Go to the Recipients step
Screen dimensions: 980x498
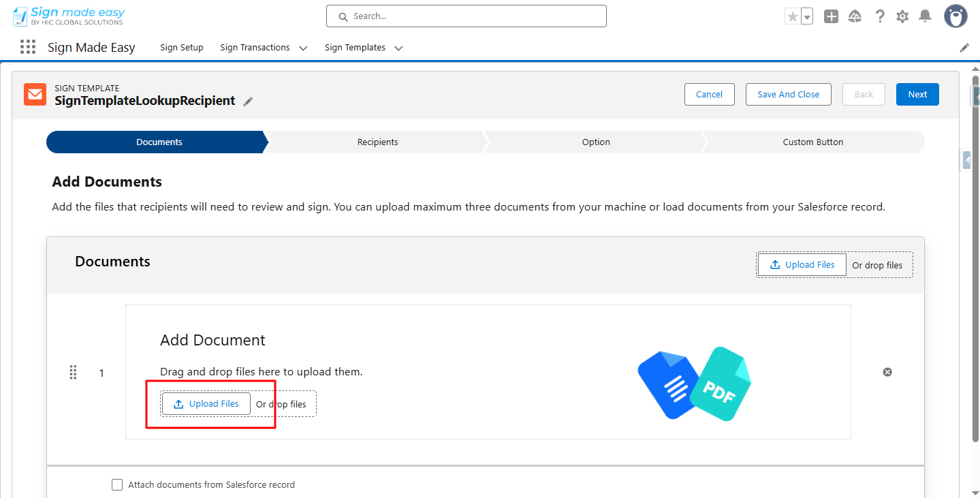[377, 142]
